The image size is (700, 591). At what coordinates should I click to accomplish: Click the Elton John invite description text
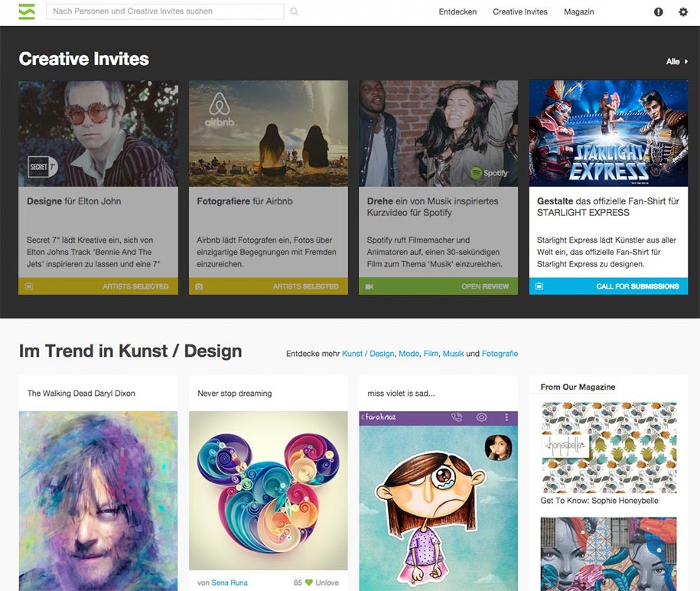[93, 252]
